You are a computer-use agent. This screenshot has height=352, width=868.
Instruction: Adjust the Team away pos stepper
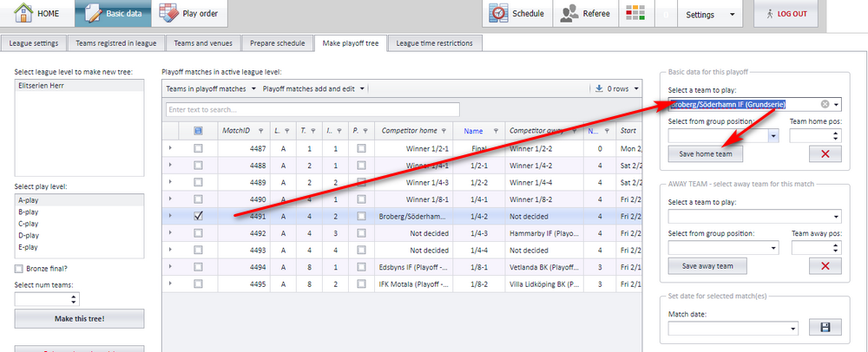[x=837, y=248]
